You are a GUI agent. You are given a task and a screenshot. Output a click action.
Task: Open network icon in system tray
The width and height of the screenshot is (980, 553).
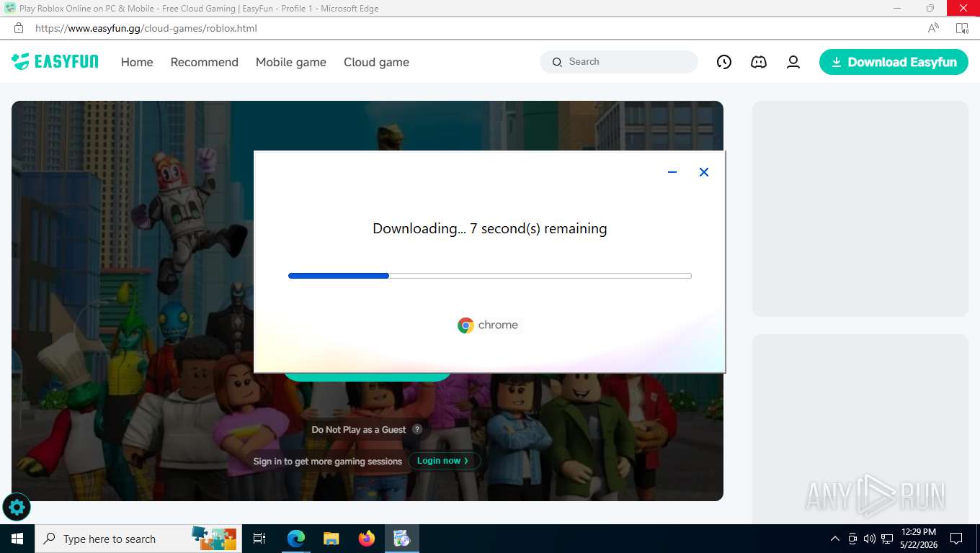click(887, 539)
